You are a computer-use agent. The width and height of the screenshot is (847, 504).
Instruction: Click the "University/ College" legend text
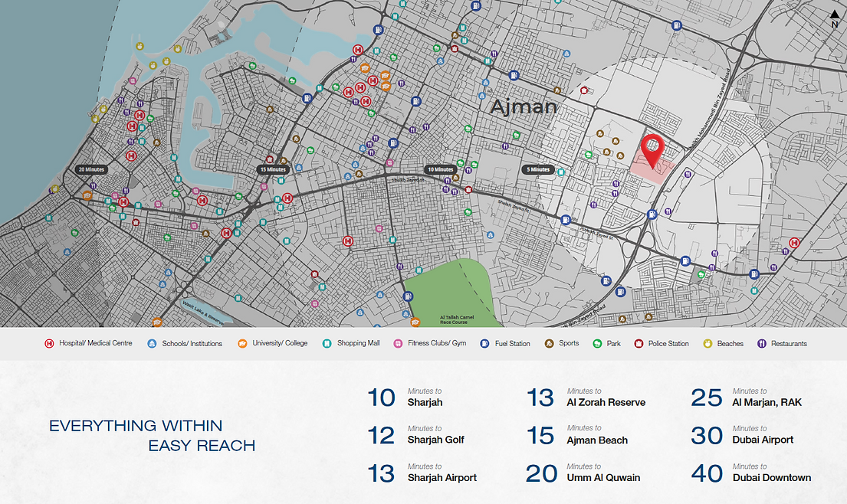280,343
